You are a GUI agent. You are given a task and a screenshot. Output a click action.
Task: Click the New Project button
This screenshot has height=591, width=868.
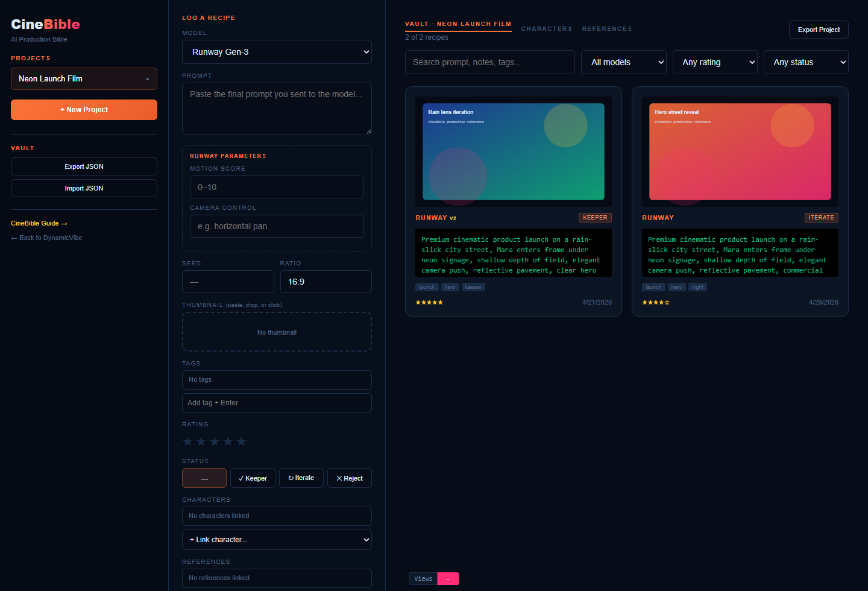tap(84, 110)
